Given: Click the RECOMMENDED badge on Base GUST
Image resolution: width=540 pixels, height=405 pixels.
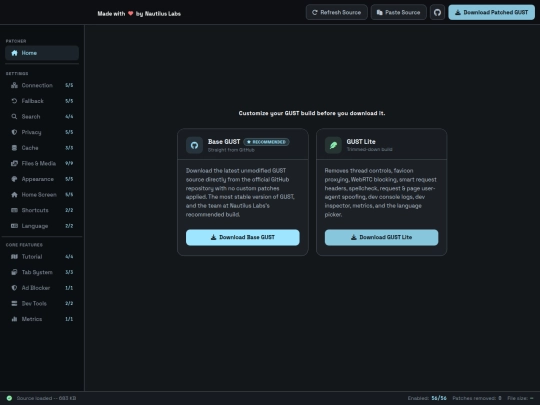Looking at the screenshot, I should (266, 142).
